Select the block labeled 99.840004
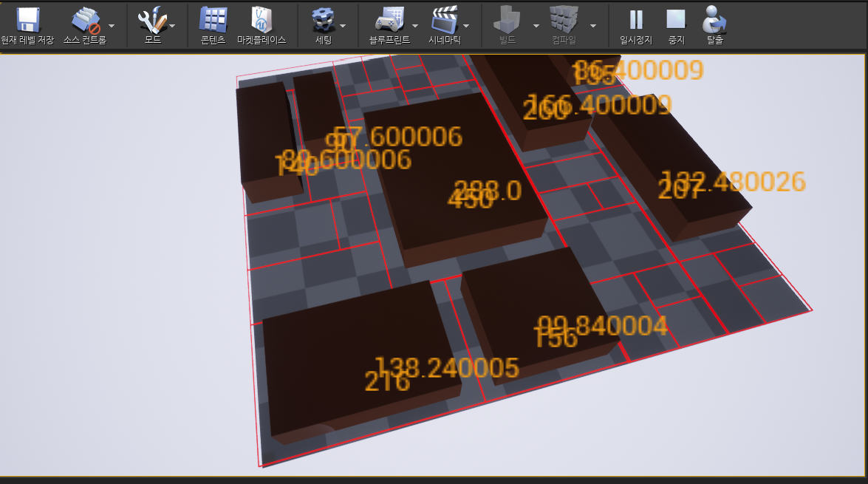 pyautogui.click(x=540, y=316)
